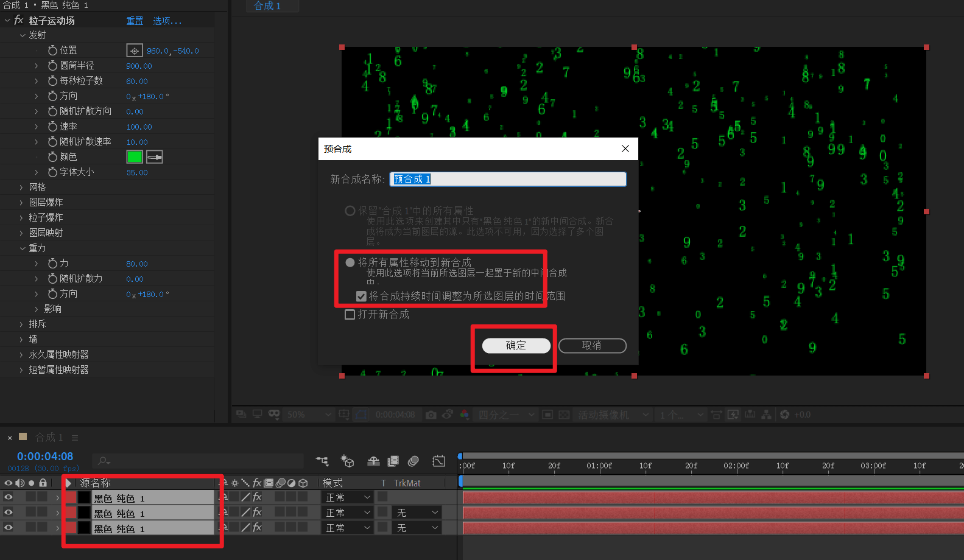Viewport: 964px width, 560px height.
Task: Enable the 打开新合成 checkbox
Action: click(x=350, y=315)
